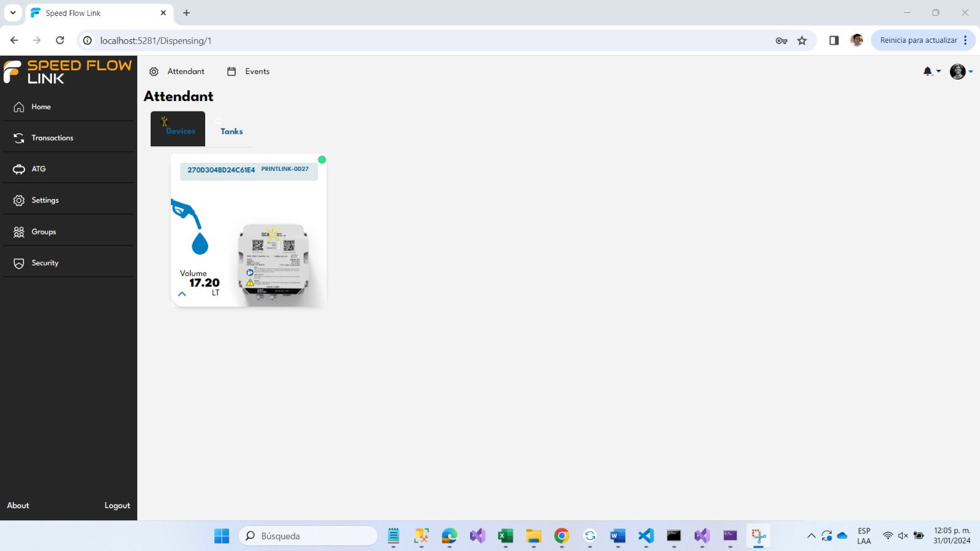Click the green online status indicator
Viewport: 980px width, 551px height.
322,160
